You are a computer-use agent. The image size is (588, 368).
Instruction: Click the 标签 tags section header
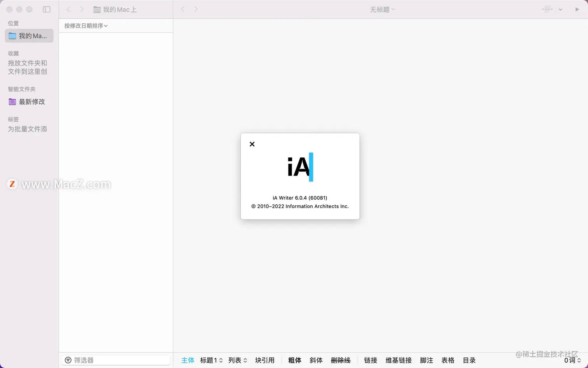click(13, 119)
